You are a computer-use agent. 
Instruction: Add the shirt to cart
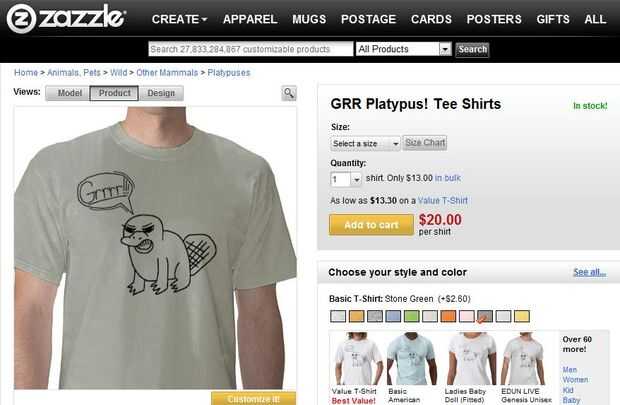tap(371, 225)
